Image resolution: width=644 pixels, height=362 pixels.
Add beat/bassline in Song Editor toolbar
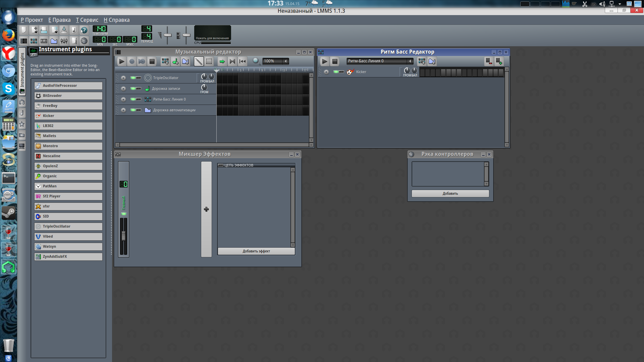(x=165, y=61)
